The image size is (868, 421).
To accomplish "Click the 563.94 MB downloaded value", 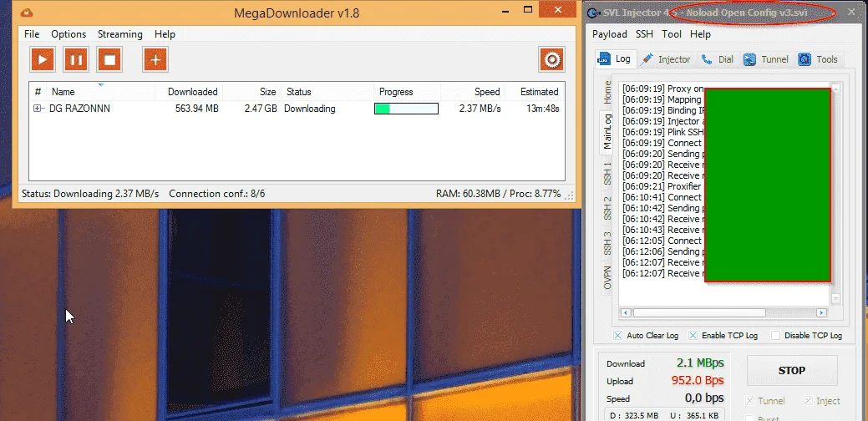I will (x=196, y=109).
